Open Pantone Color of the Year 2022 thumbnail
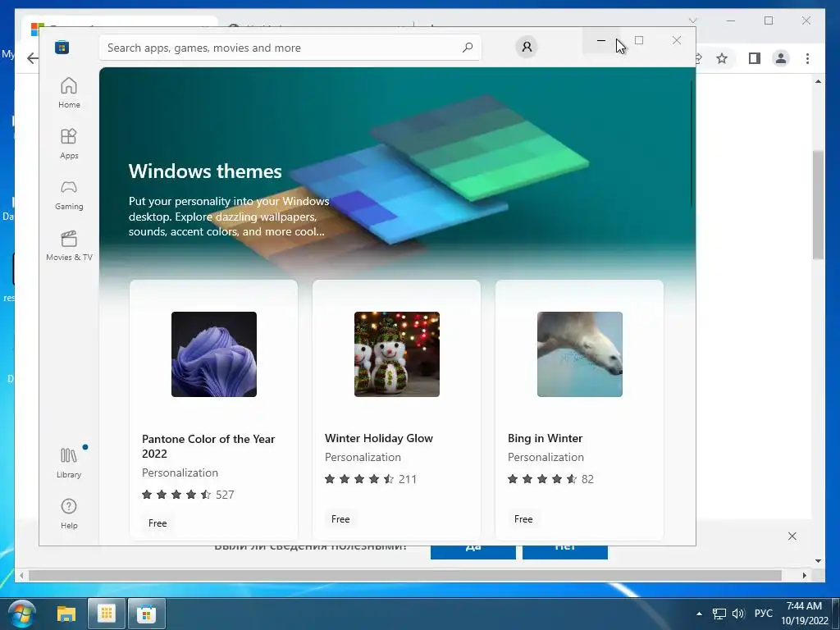840x630 pixels. pyautogui.click(x=214, y=354)
